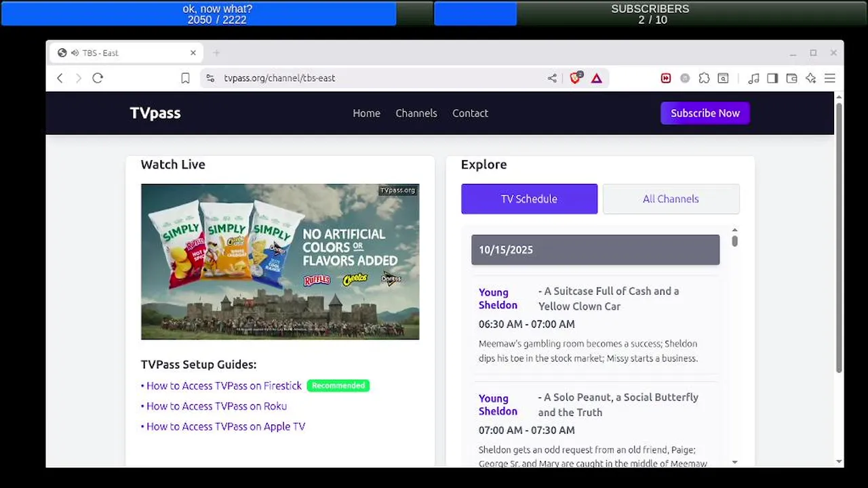The width and height of the screenshot is (868, 488).
Task: Click the TVPass Setup Guides heading
Action: coord(199,365)
